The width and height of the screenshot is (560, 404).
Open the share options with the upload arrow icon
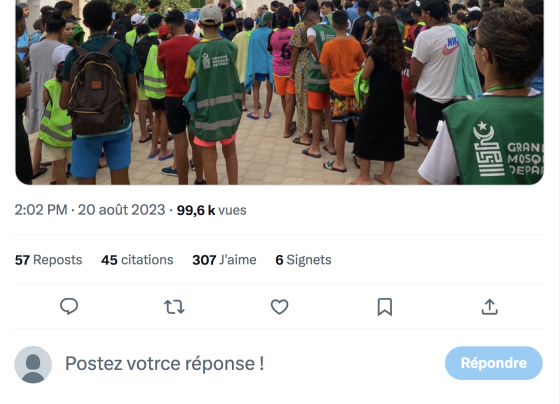click(490, 307)
